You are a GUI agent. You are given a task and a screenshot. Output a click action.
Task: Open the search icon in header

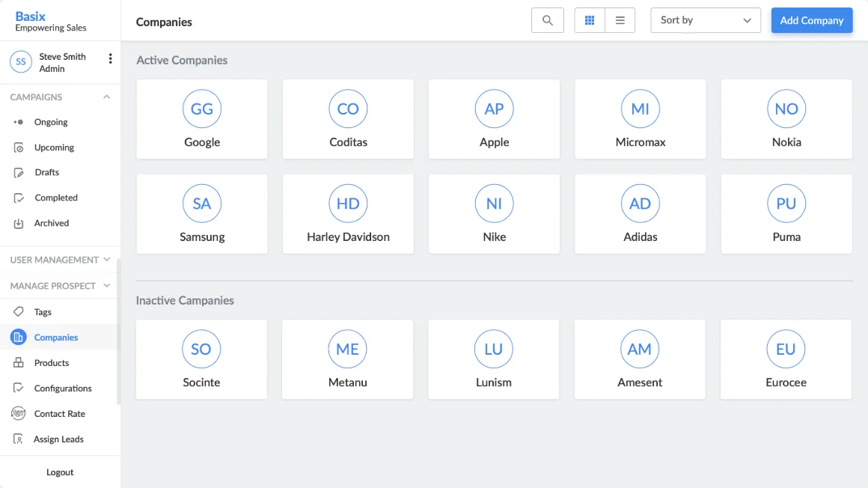coord(548,20)
